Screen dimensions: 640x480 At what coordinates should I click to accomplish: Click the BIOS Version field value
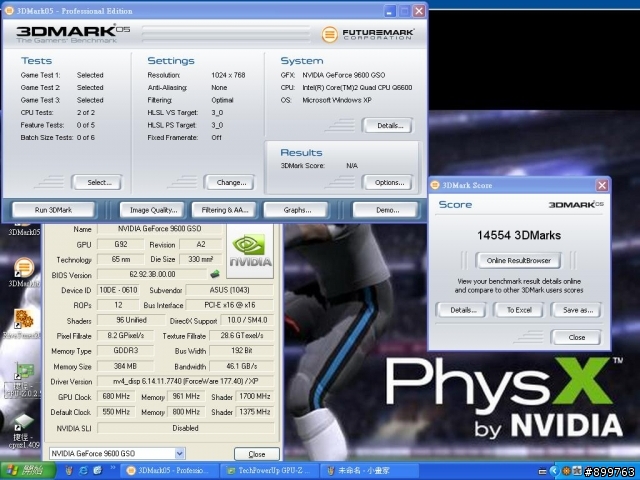pyautogui.click(x=152, y=274)
